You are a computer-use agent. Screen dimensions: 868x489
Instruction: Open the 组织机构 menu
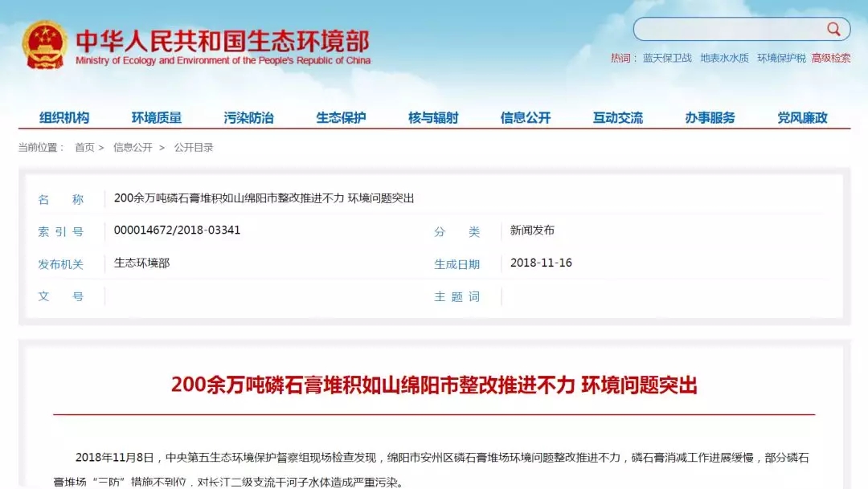click(x=64, y=117)
